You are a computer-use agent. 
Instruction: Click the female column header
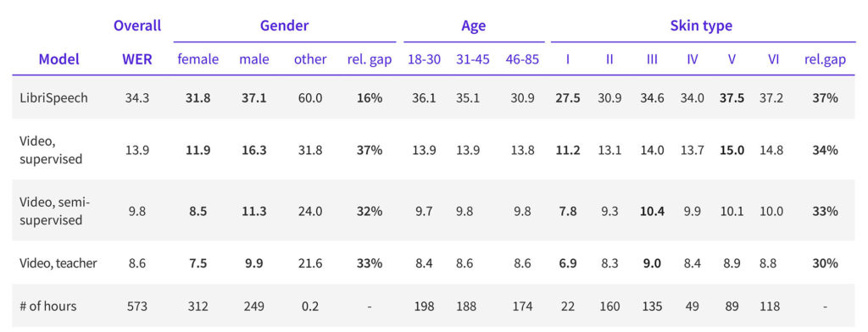coord(198,59)
